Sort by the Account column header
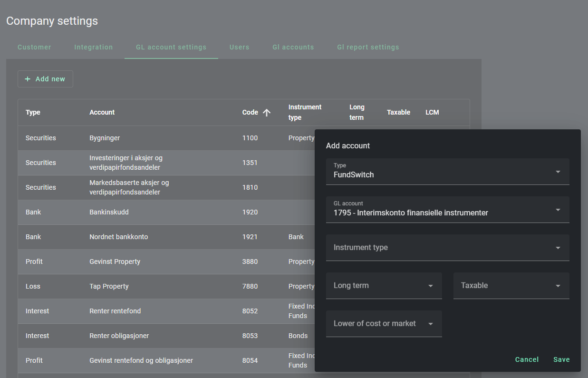The height and width of the screenshot is (378, 588). point(102,113)
